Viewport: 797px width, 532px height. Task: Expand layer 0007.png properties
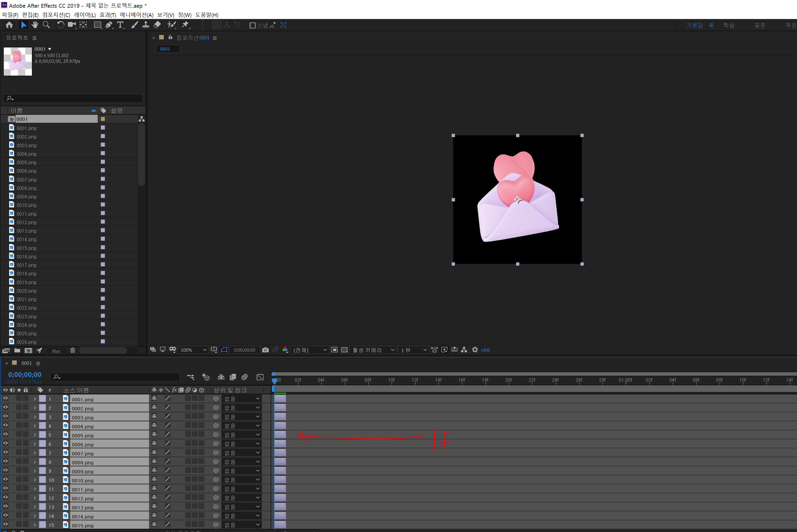[x=35, y=453]
